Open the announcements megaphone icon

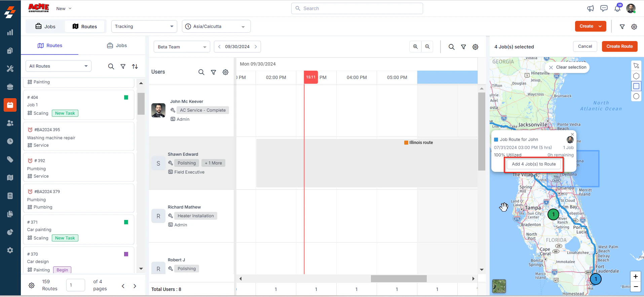[x=591, y=8]
